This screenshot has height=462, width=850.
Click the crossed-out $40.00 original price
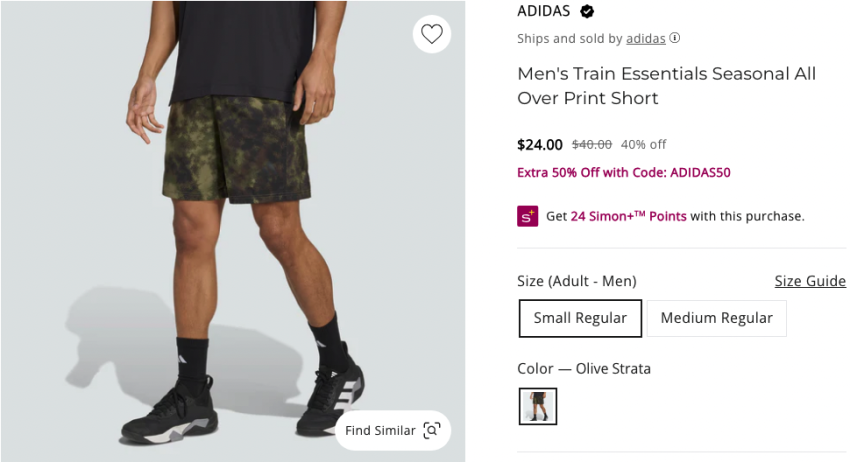click(x=591, y=145)
